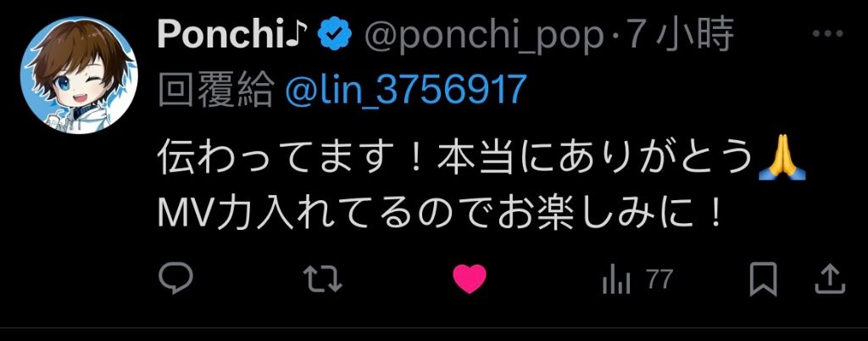868x341 pixels.
Task: Retweet this post via the repost icon
Action: click(323, 278)
